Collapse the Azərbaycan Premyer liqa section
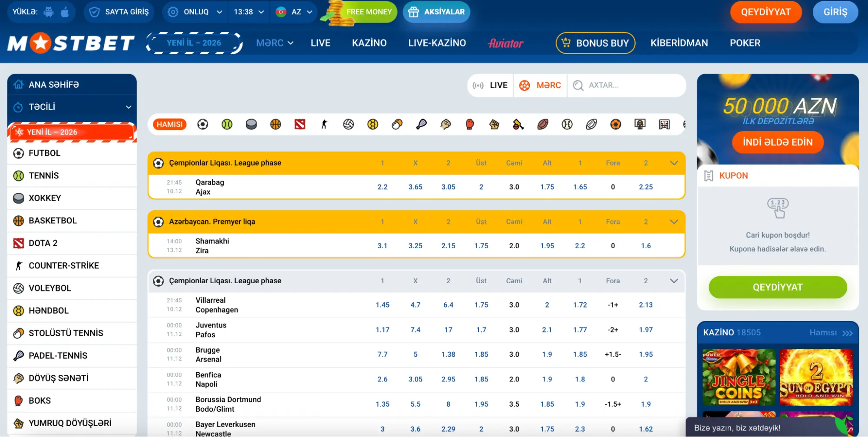Screen dimensions: 868x437 673,222
